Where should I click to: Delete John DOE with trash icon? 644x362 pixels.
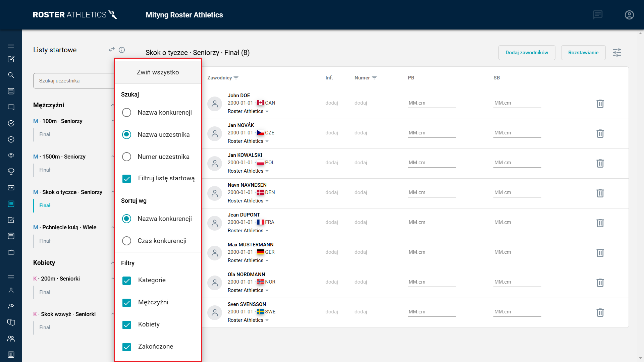(600, 104)
